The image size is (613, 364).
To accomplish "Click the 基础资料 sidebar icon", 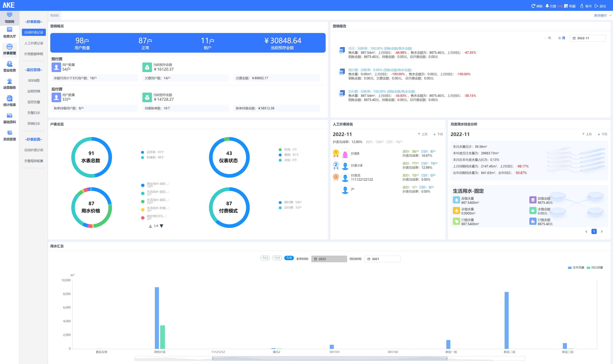I will (x=9, y=116).
